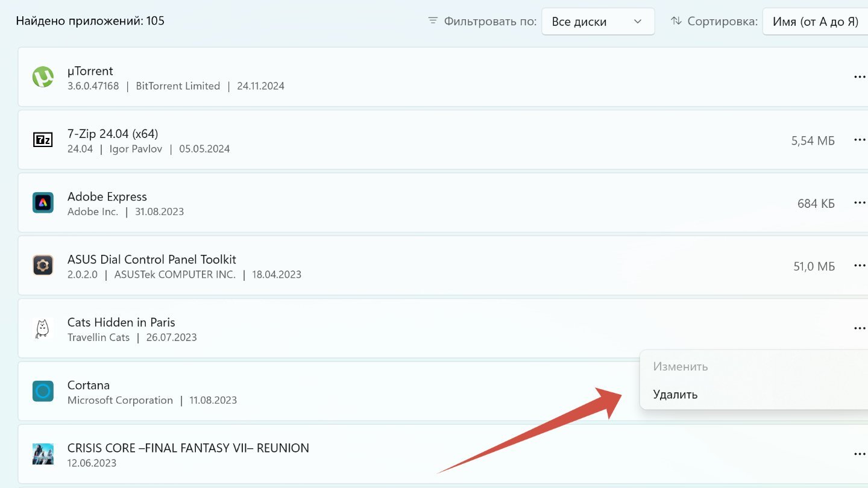Open the three-dot menu for 7-Zip
Image resolution: width=868 pixels, height=488 pixels.
click(x=860, y=140)
